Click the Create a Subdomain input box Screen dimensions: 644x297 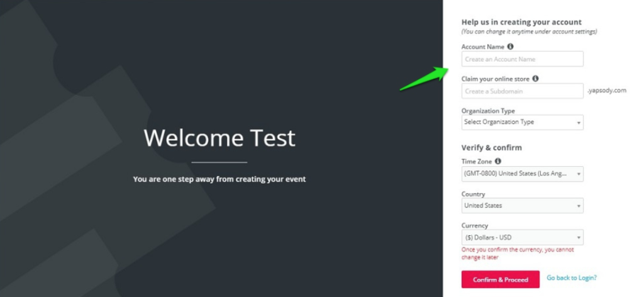pyautogui.click(x=522, y=91)
